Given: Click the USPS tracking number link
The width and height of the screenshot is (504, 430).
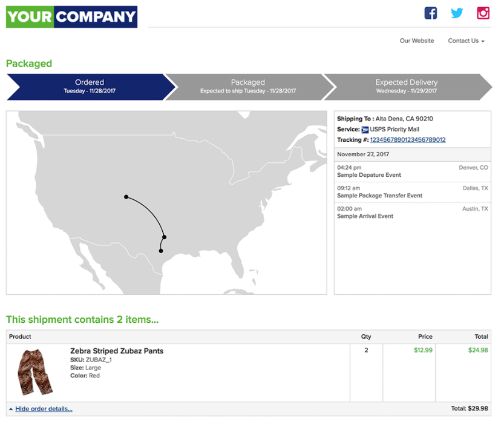Looking at the screenshot, I should (408, 140).
